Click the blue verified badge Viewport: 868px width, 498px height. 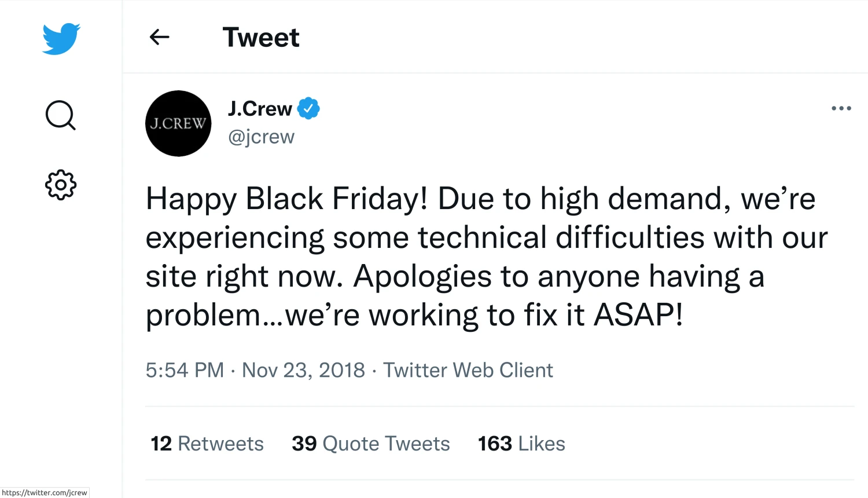(x=308, y=108)
